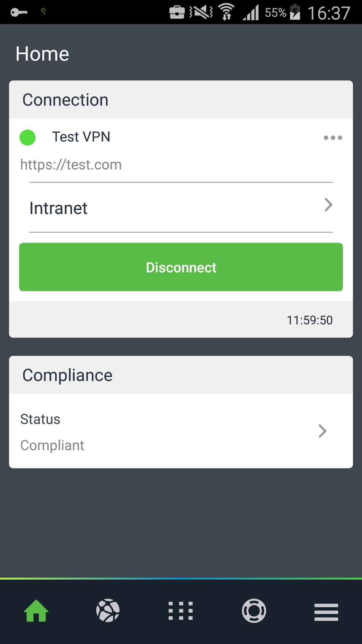Open the https://test.com URL
Image resolution: width=362 pixels, height=644 pixels.
(71, 165)
